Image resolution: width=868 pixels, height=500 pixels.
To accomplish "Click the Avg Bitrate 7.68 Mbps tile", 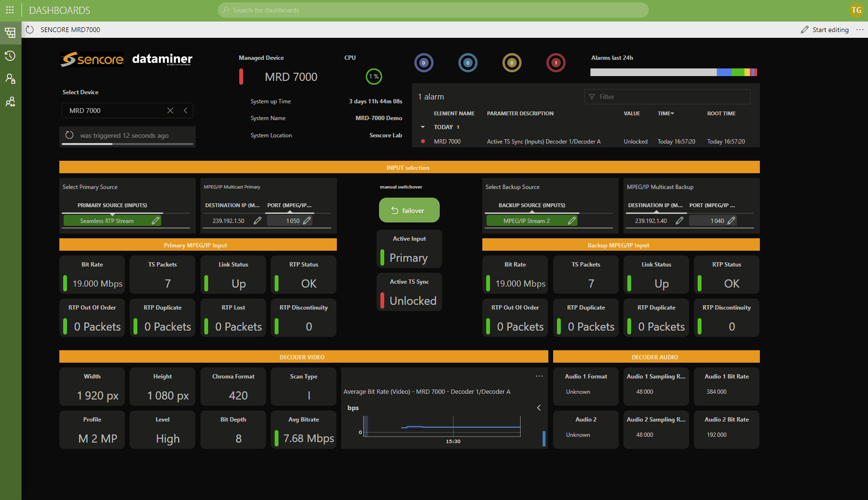I will coord(303,430).
